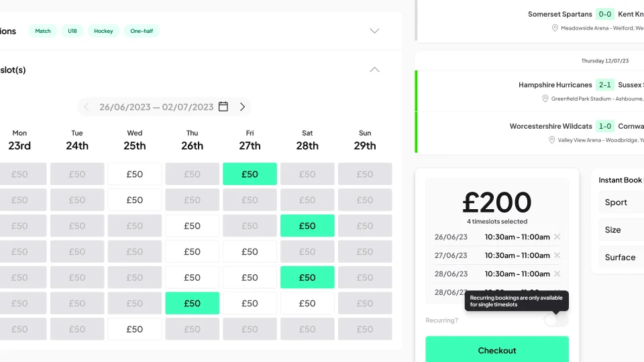Deselect the selected £50 slot on Fri 27th
This screenshot has height=362, width=644.
(x=250, y=174)
